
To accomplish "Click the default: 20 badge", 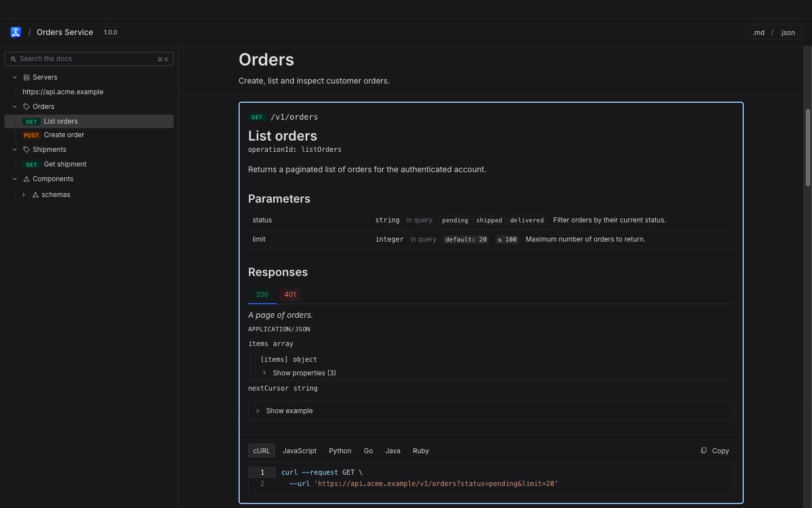I will 466,239.
